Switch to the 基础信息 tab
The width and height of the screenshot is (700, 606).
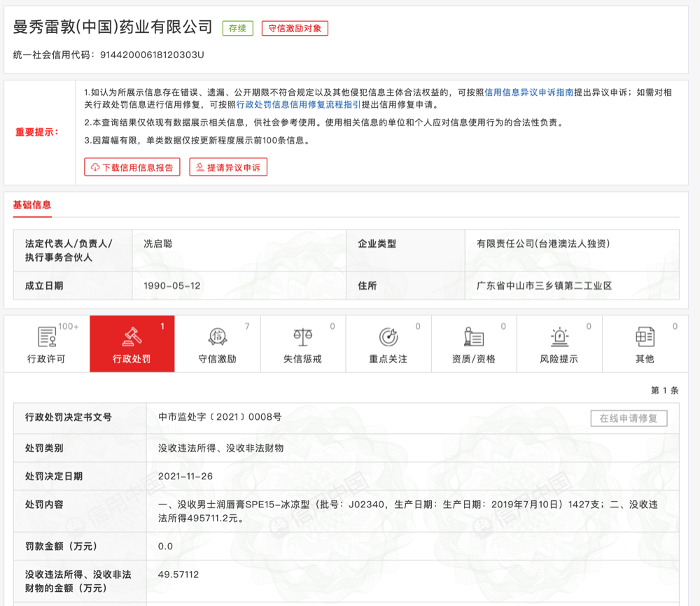32,205
